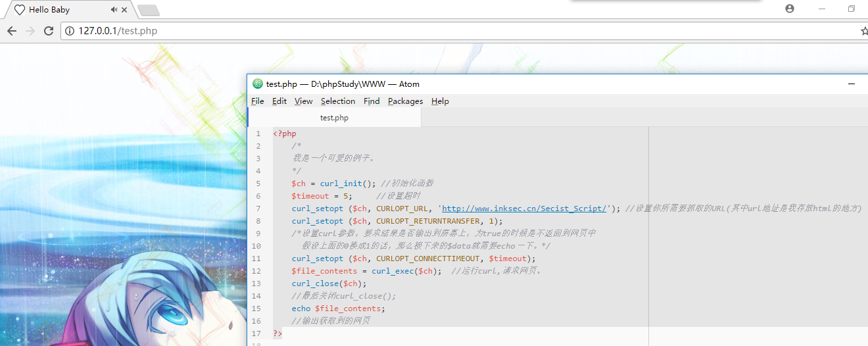Click the curl_close($ch); statement on line 13
The width and height of the screenshot is (868, 346).
(329, 284)
